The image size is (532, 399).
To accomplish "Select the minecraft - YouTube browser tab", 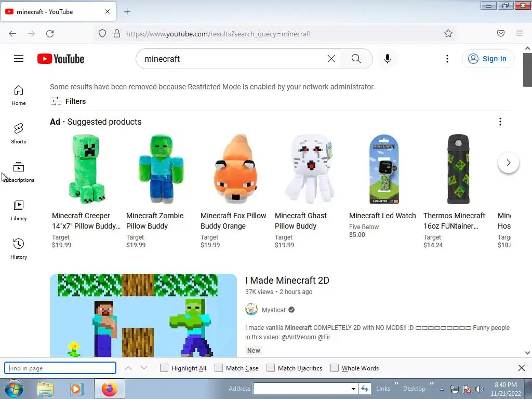I will coord(58,12).
